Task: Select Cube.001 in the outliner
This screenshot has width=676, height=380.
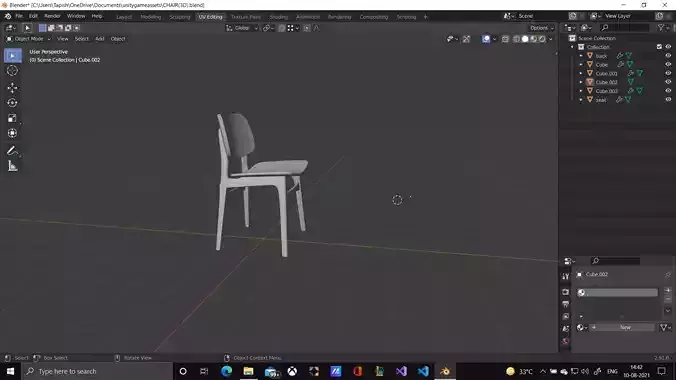Action: pyautogui.click(x=606, y=73)
